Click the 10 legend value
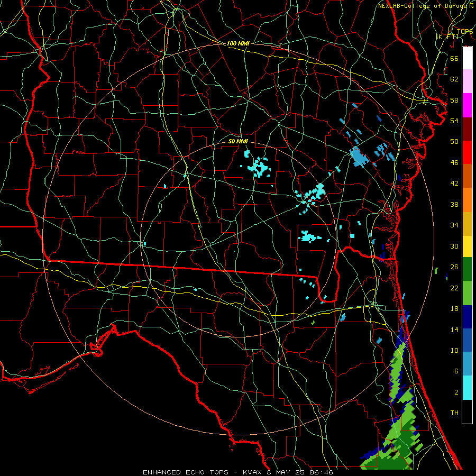This screenshot has height=476, width=476. click(x=454, y=351)
